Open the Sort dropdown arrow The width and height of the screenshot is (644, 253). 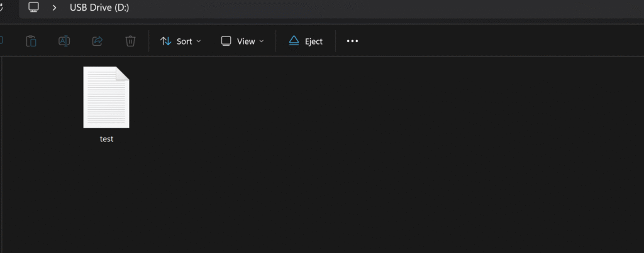coord(199,41)
